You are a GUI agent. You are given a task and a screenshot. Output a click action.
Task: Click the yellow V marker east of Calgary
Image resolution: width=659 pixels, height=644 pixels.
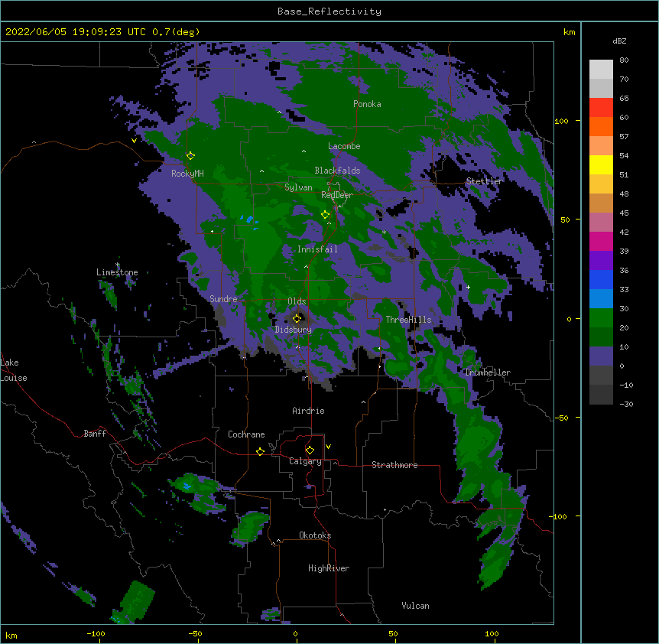(328, 447)
